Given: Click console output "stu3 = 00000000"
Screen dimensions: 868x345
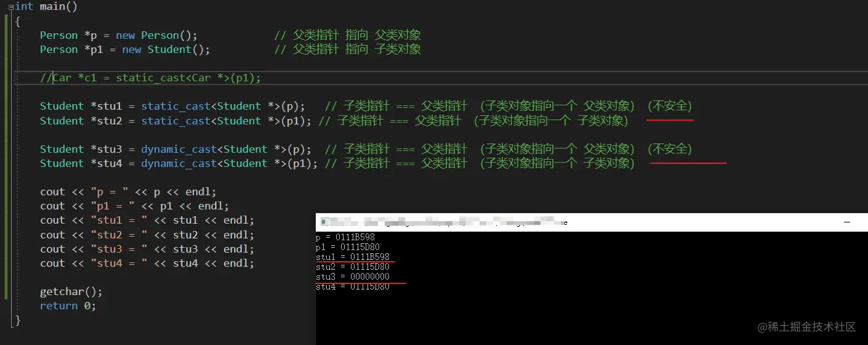Looking at the screenshot, I should point(353,277).
